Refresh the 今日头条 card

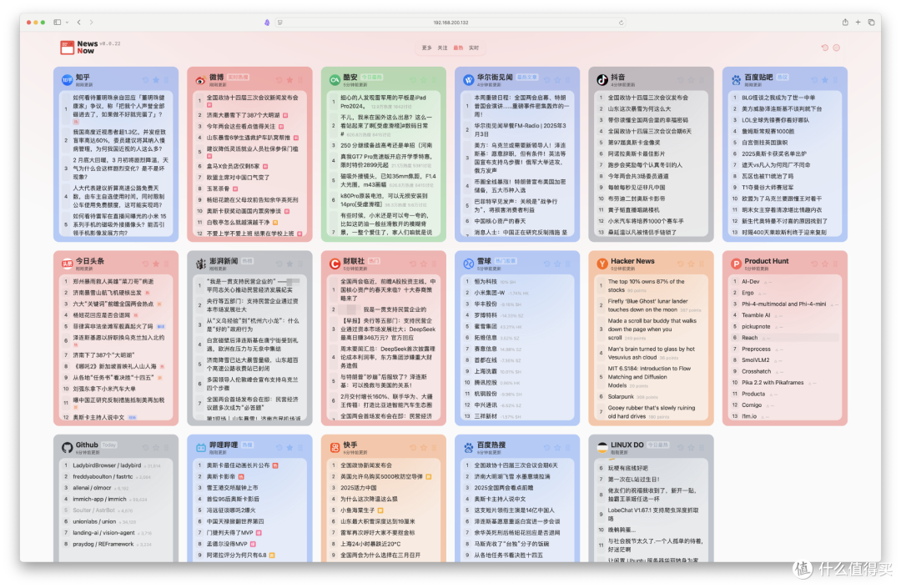point(145,264)
